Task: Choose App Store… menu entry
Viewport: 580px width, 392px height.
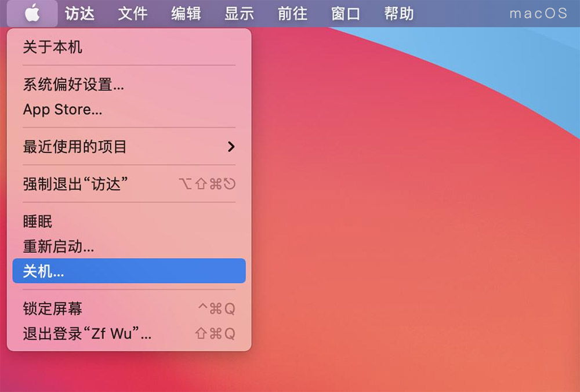Action: click(x=129, y=110)
